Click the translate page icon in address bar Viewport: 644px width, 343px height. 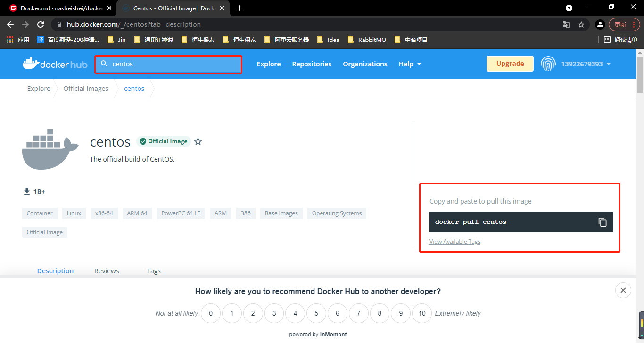tap(566, 24)
